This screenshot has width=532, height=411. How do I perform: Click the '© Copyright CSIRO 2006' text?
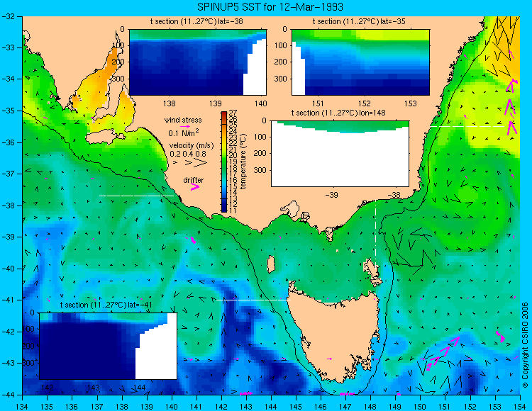pos(525,345)
